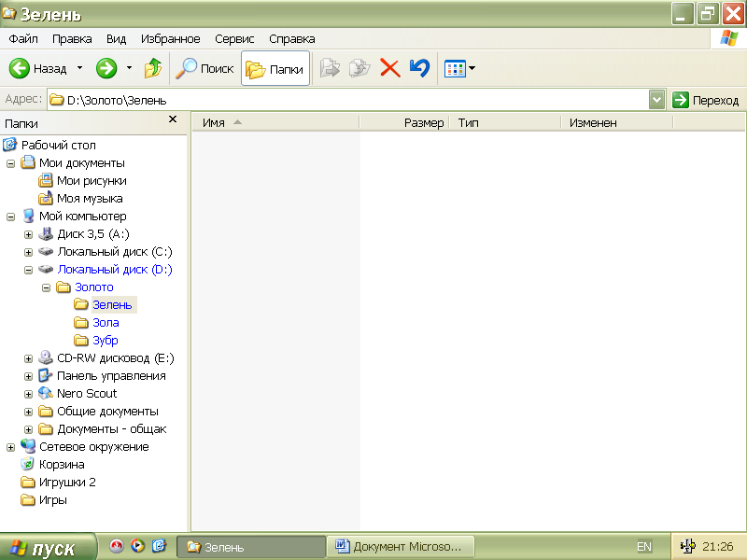
Task: Sort by the Имя column header
Action: pyautogui.click(x=275, y=123)
